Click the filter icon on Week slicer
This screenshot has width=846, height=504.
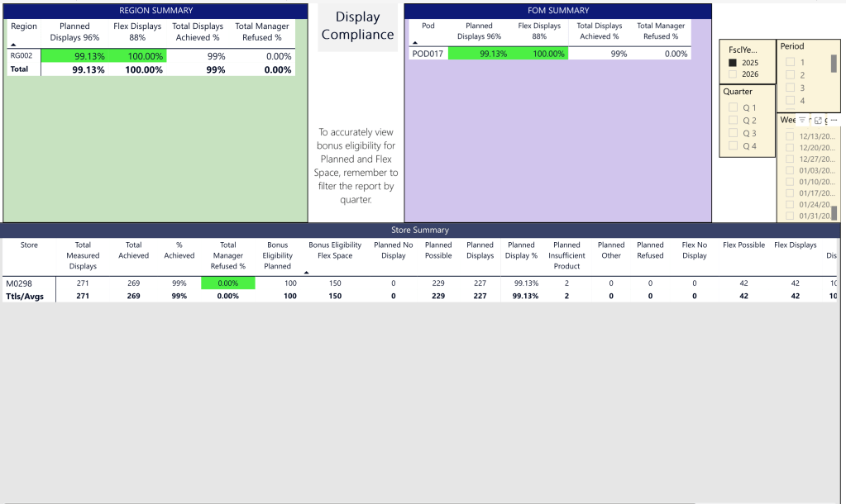(802, 121)
